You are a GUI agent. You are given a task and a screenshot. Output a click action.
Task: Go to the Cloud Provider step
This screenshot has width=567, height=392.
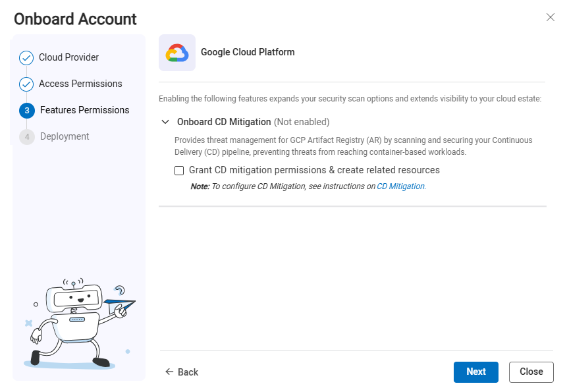[68, 57]
